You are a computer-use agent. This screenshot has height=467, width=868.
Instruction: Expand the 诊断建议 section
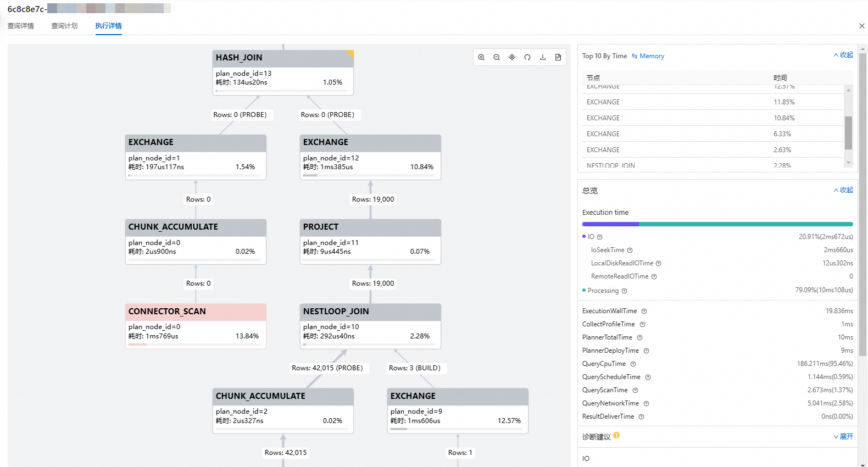tap(843, 436)
